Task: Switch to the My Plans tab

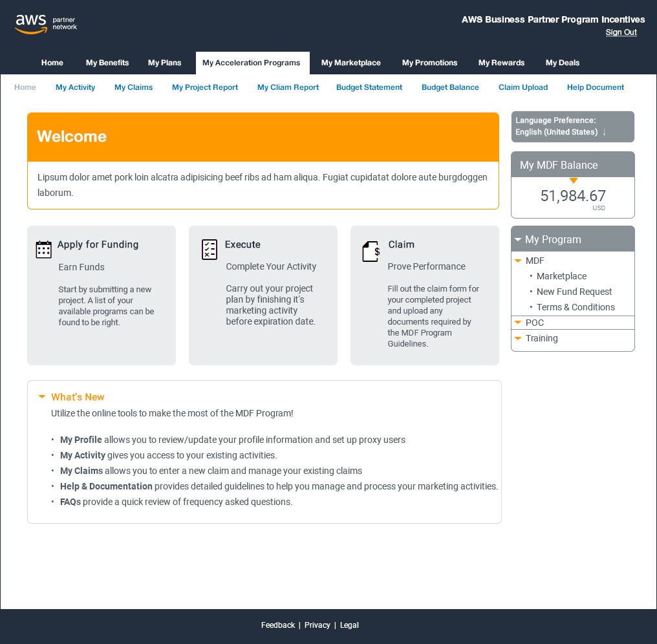Action: click(165, 63)
